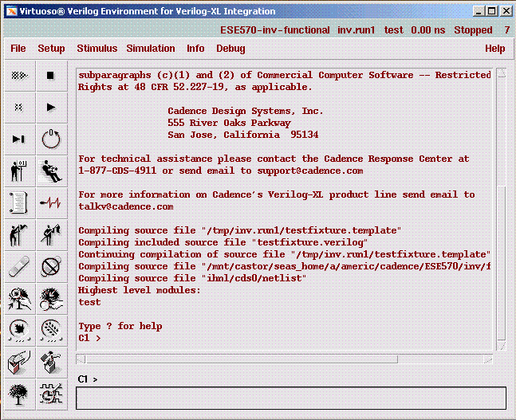
Task: Click person planting flag icon
Action: tap(20, 235)
